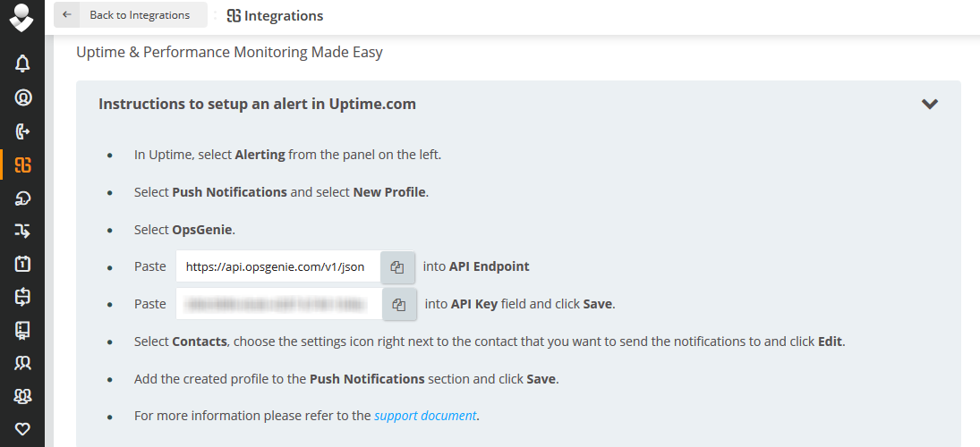980x447 pixels.
Task: Open the notebook and chat bubble icon
Action: [22, 330]
